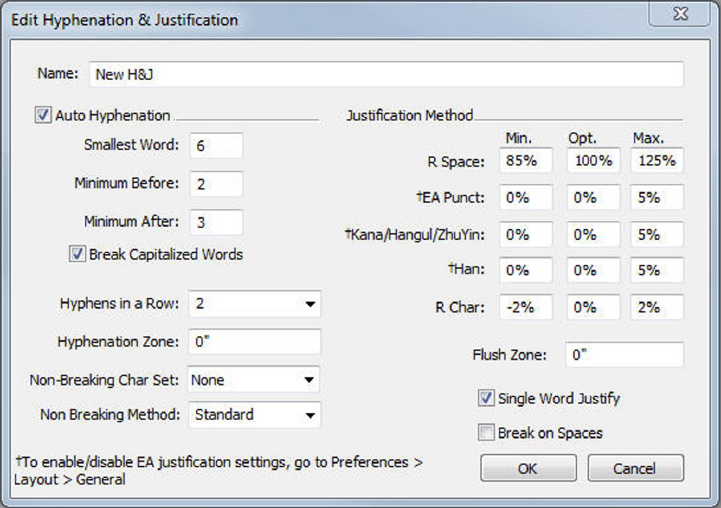Click the Name text field

386,74
